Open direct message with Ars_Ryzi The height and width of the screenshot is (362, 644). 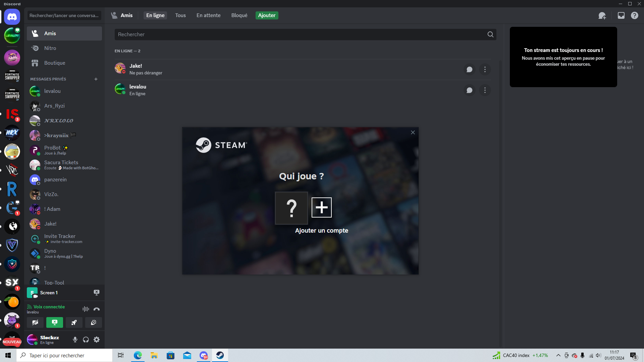[64, 106]
